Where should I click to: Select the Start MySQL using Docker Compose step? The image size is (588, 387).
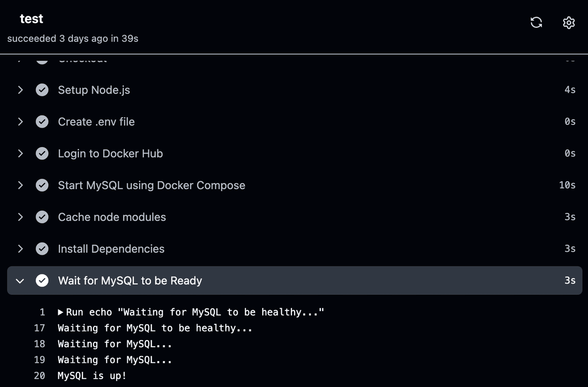(151, 185)
